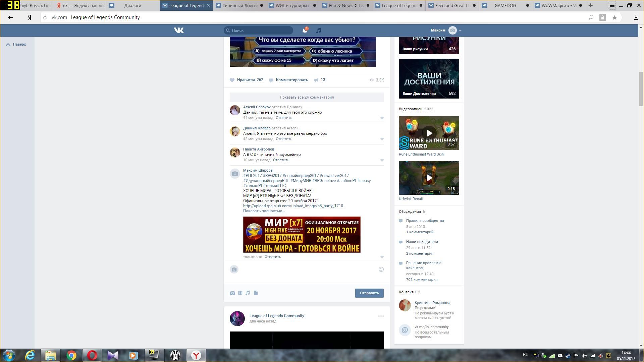Viewport: 644px width, 362px height.
Task: Attach a photo using camera icon
Action: coord(232,293)
